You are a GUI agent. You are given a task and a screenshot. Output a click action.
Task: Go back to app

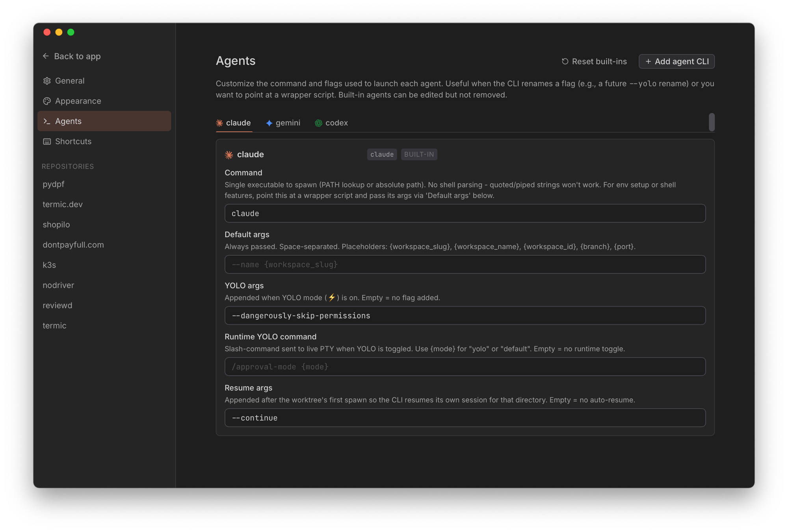click(x=72, y=56)
